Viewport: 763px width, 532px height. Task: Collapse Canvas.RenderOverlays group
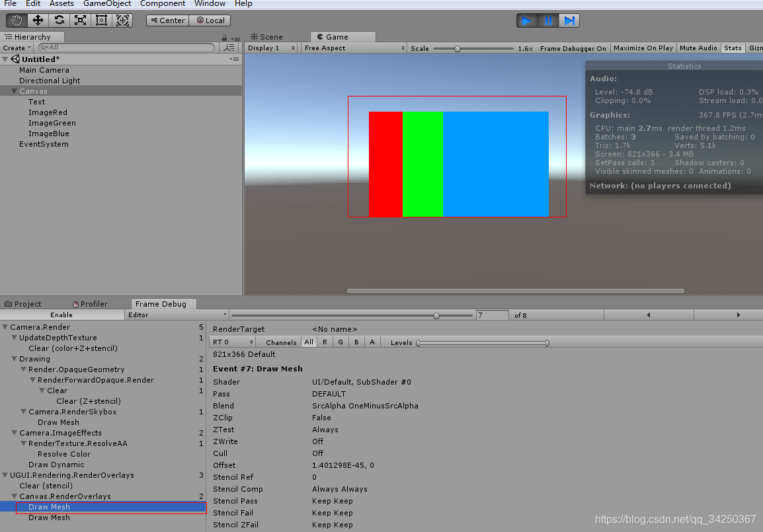coord(14,496)
